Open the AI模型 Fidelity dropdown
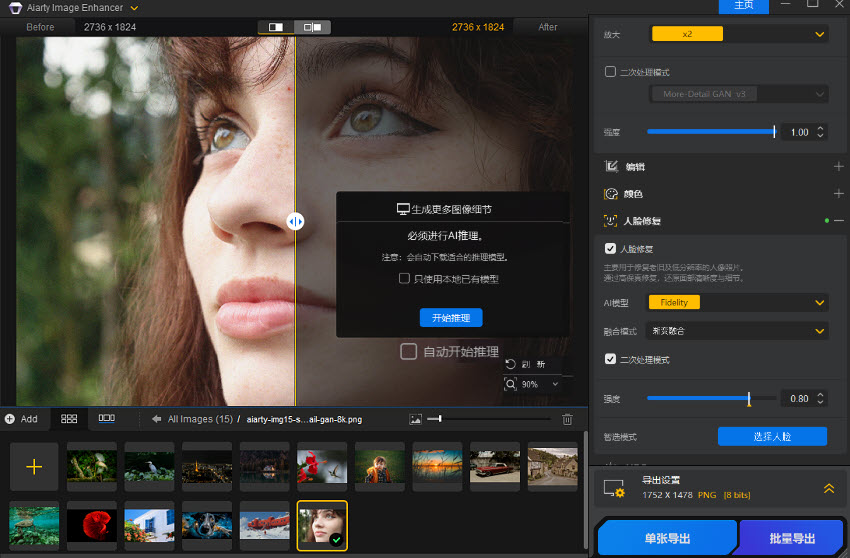Viewport: 850px width, 558px height. pyautogui.click(x=738, y=303)
